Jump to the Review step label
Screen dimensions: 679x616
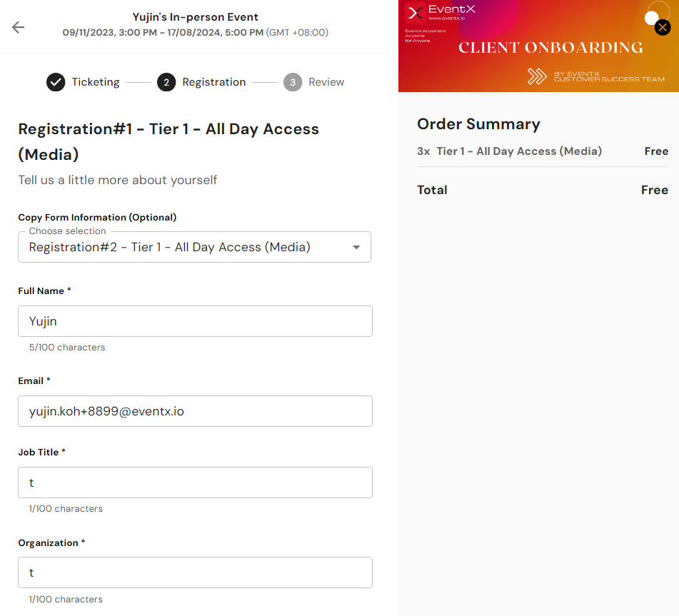pos(326,82)
